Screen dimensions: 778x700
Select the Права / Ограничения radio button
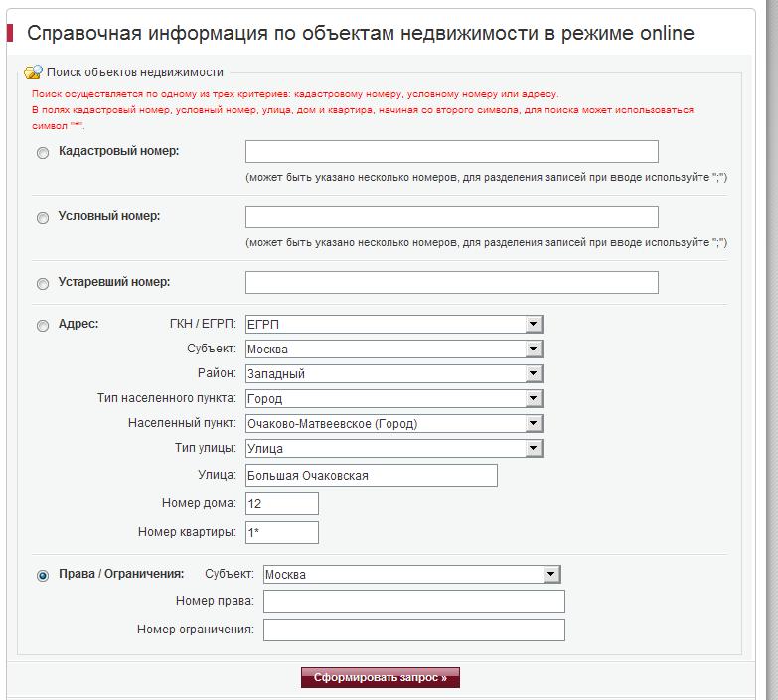tap(43, 576)
